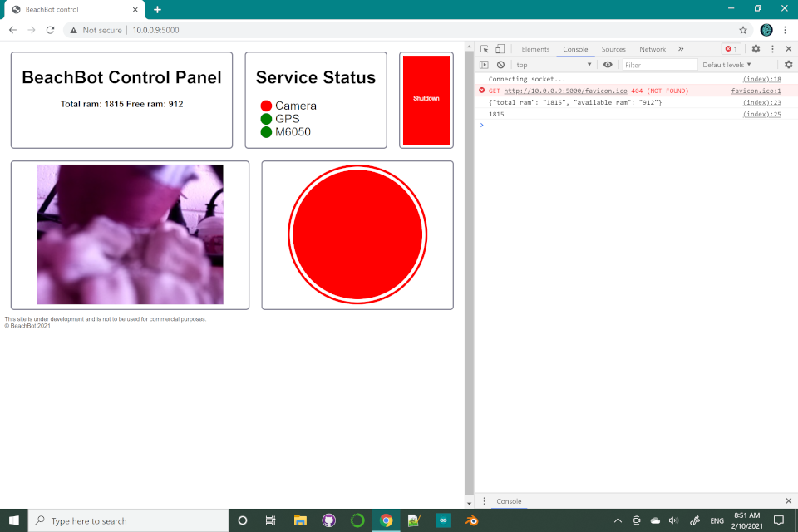798x532 pixels.
Task: Click the camera feed image
Action: (x=130, y=234)
